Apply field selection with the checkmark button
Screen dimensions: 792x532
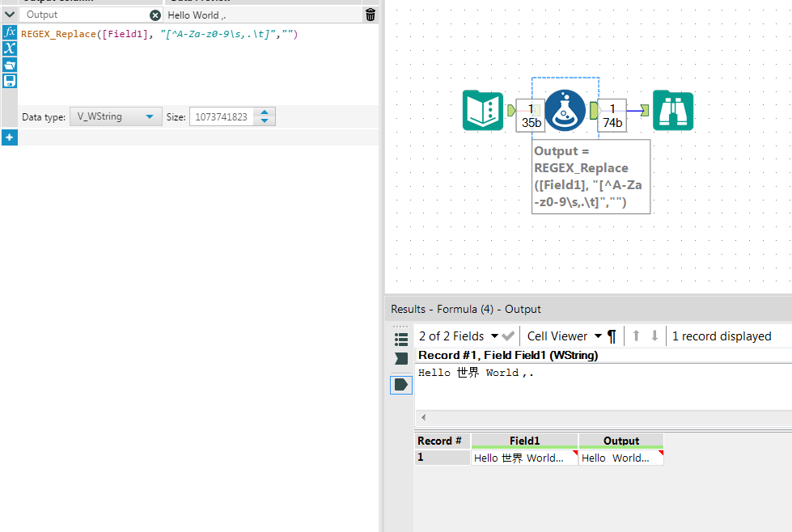pyautogui.click(x=507, y=336)
